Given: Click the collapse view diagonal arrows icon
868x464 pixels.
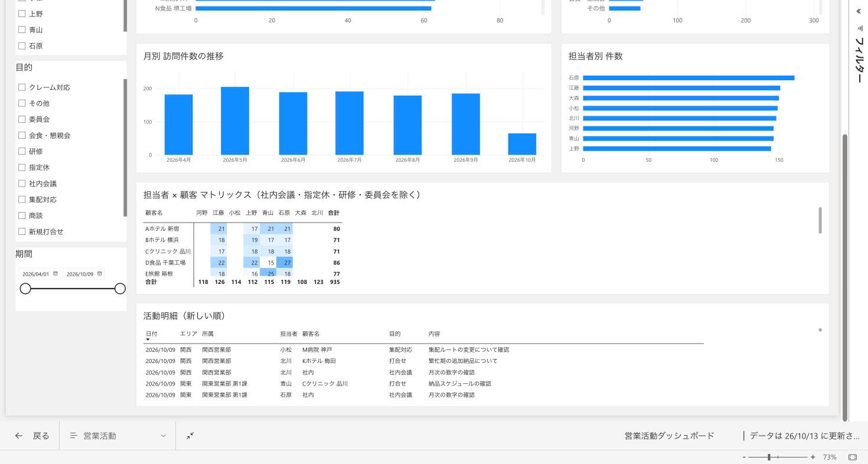Looking at the screenshot, I should [190, 436].
